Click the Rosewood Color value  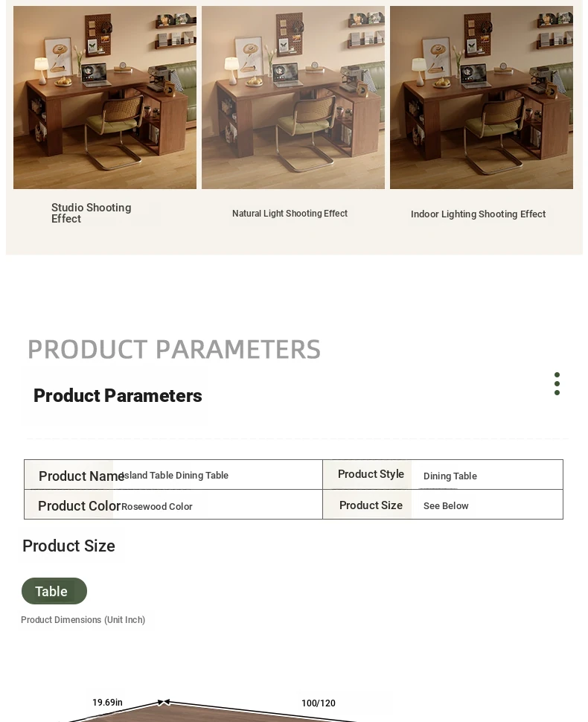[x=157, y=507]
